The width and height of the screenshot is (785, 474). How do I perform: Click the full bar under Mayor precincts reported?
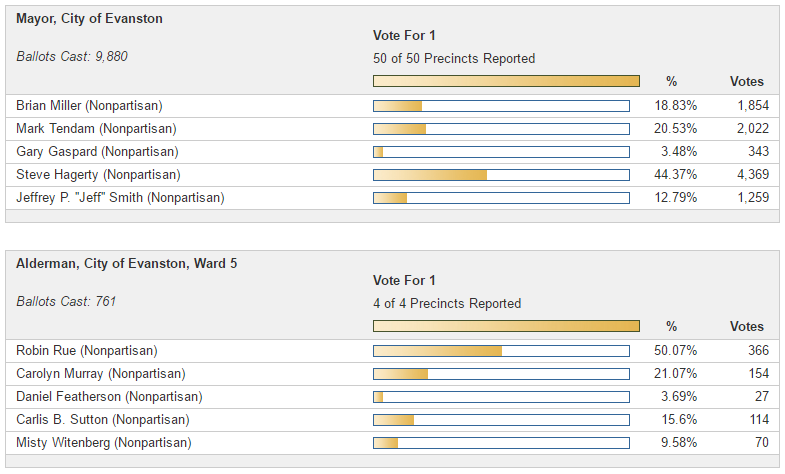click(x=506, y=81)
